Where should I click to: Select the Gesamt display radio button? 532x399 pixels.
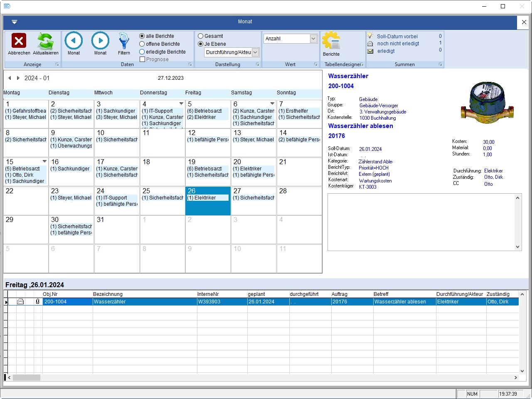point(201,36)
